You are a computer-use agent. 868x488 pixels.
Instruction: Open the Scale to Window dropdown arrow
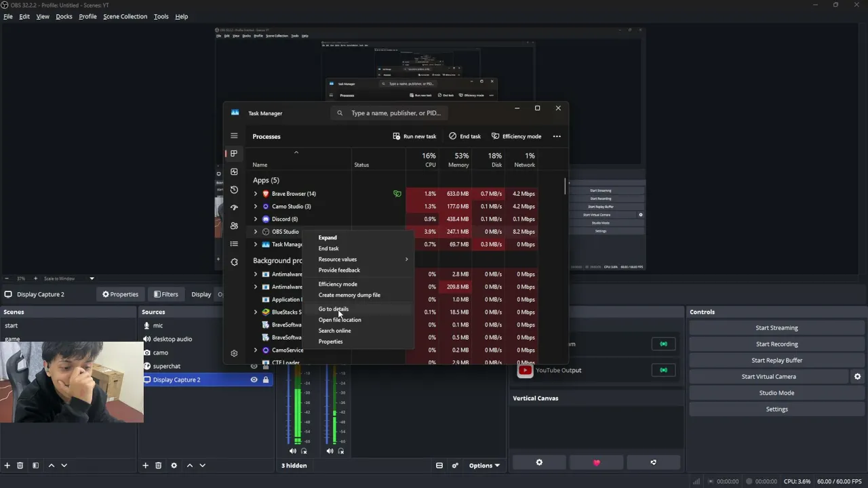click(x=92, y=279)
